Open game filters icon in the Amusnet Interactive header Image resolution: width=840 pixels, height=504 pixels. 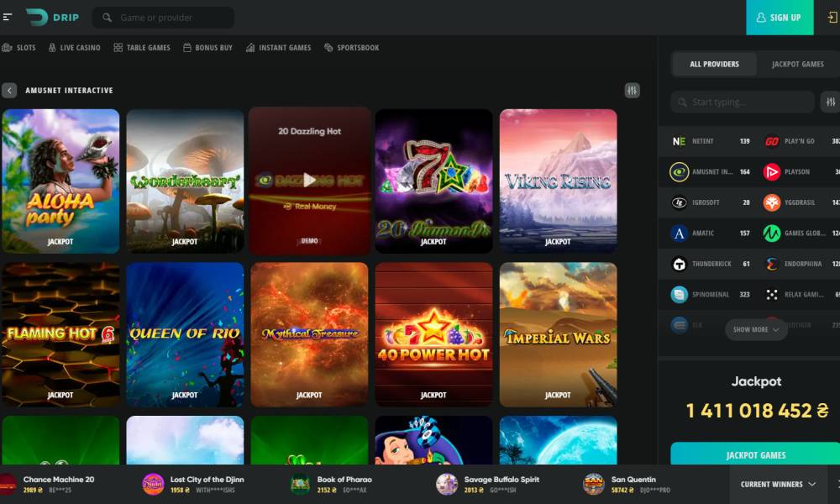[x=633, y=91]
